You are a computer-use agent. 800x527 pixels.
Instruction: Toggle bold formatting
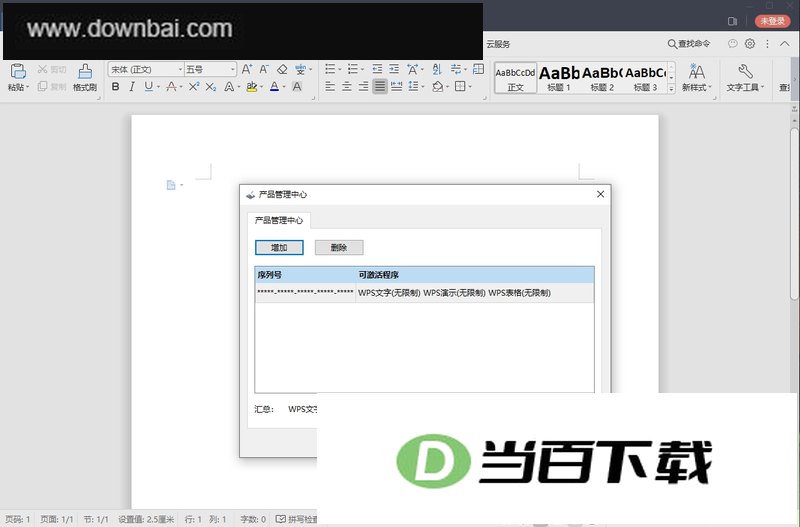[116, 87]
